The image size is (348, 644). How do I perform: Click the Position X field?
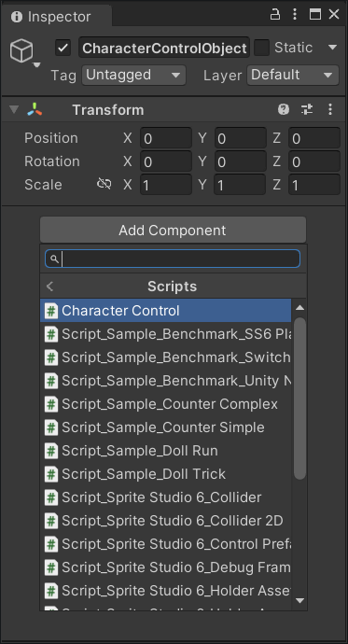(166, 138)
